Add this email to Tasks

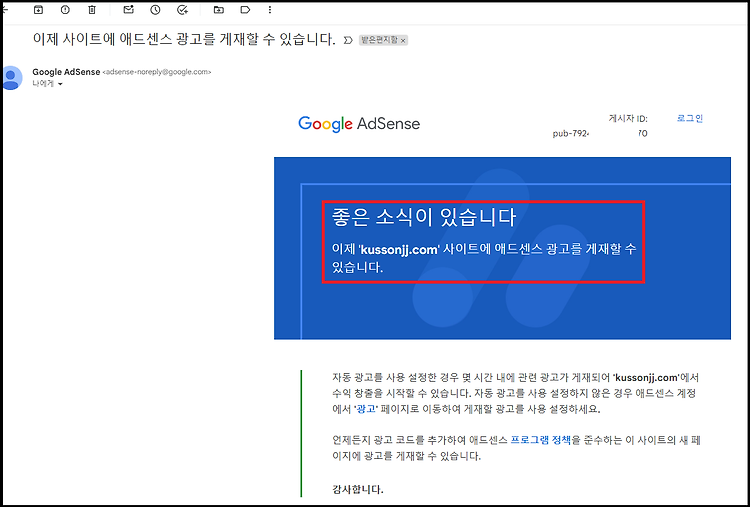(x=182, y=10)
